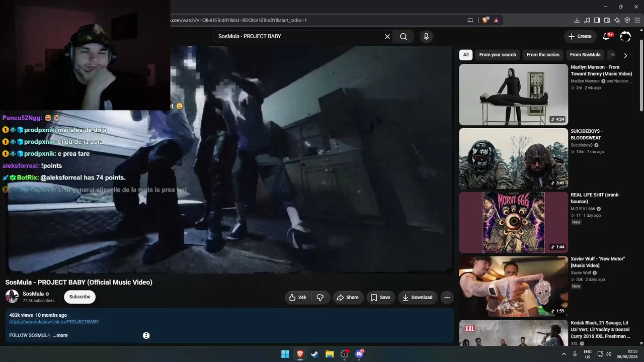Click the video title PROJECT BABY text
This screenshot has width=644, height=362.
[x=79, y=282]
